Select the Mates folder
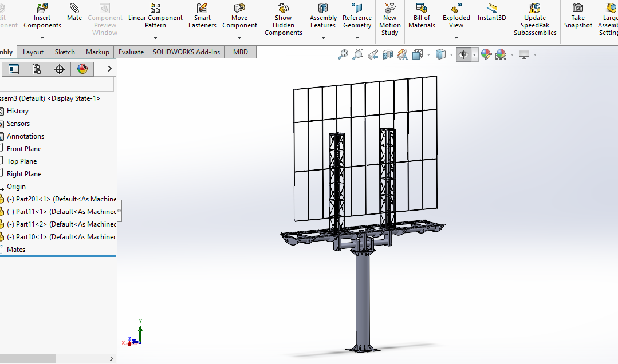 [x=16, y=250]
